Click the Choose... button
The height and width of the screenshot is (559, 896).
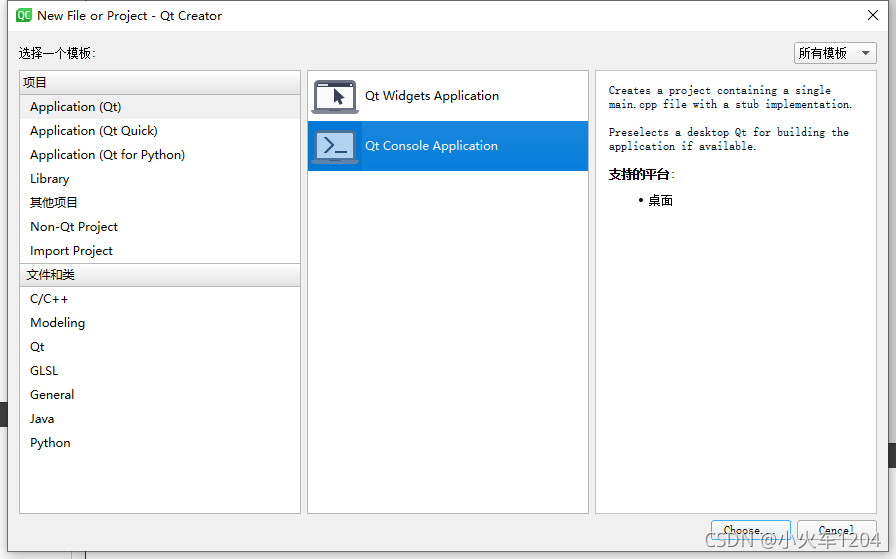coord(750,530)
